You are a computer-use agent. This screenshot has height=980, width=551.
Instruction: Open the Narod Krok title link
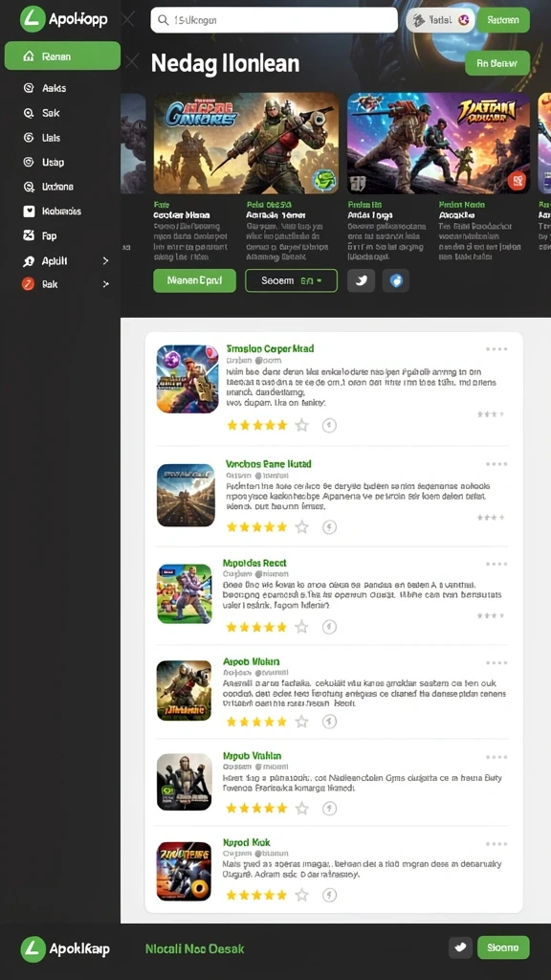(246, 842)
